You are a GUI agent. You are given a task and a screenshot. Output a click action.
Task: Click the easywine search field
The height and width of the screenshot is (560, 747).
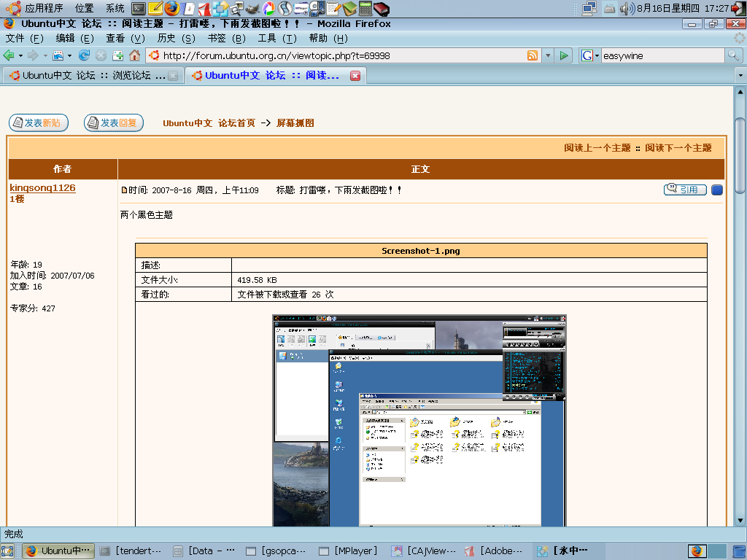(x=662, y=55)
